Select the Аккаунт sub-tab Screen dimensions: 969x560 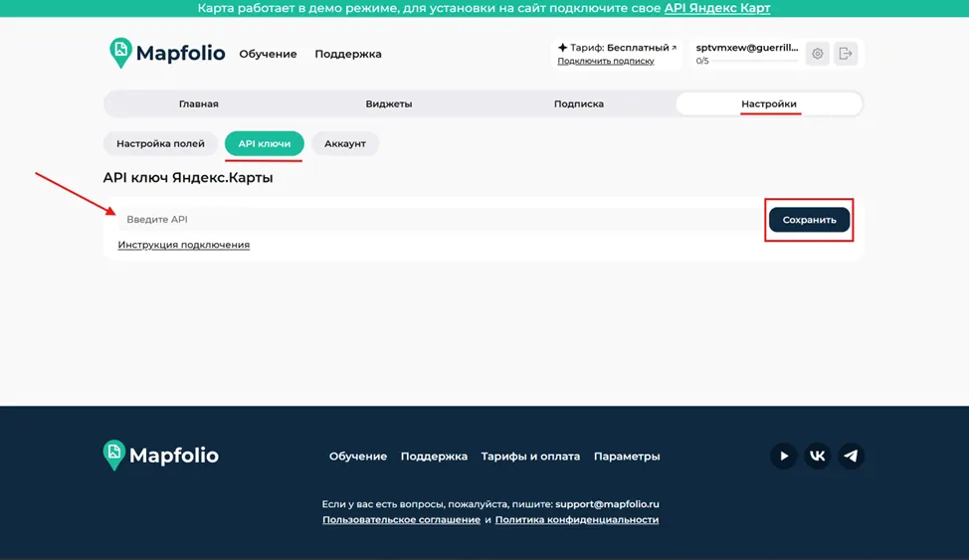(x=345, y=143)
